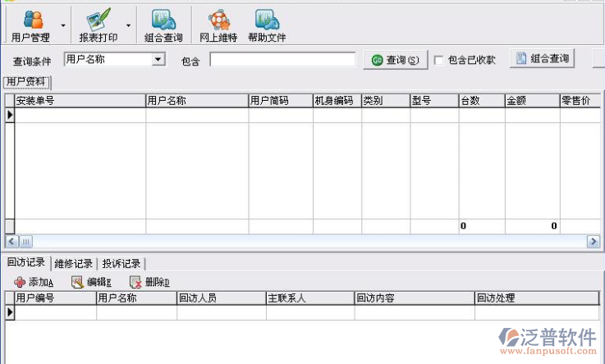
Task: Click the 组合查询 button beside the checkbox
Action: pyautogui.click(x=542, y=58)
